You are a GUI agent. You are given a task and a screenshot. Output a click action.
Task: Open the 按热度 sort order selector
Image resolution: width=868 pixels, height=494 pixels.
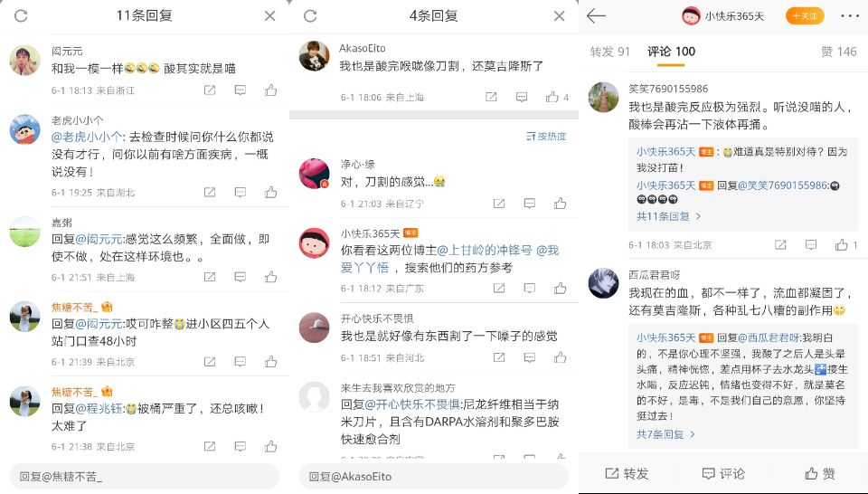546,137
